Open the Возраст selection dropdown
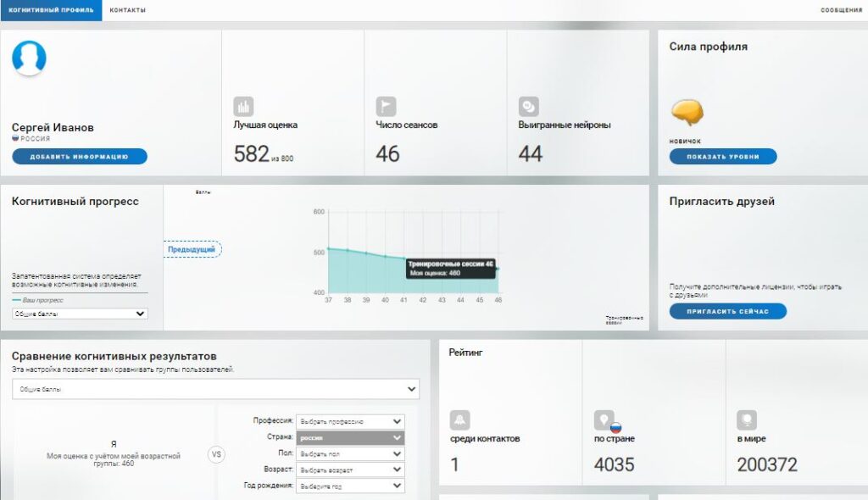The image size is (868, 500). (350, 469)
